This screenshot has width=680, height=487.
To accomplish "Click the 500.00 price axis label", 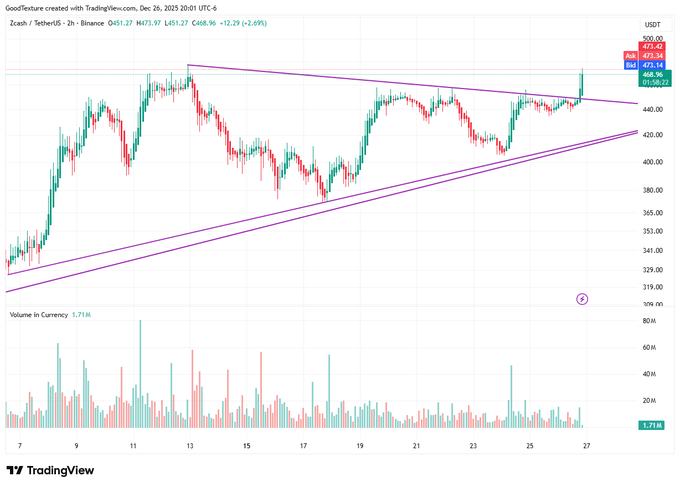I will [653, 38].
